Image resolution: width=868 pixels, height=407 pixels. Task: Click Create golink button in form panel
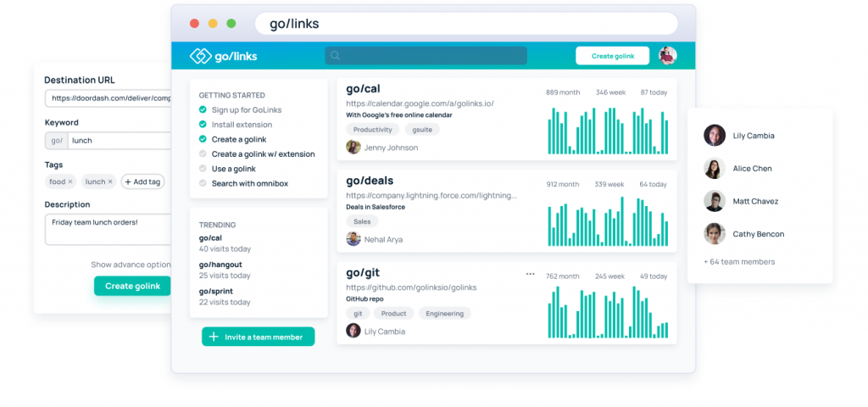click(133, 286)
